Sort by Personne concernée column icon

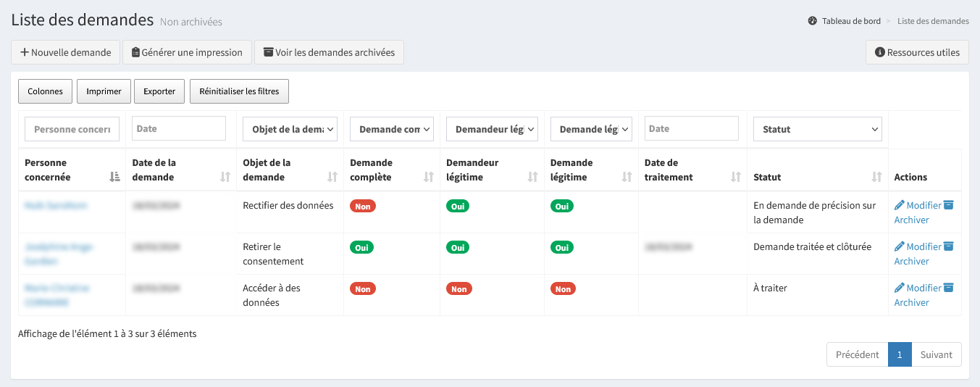tap(114, 177)
